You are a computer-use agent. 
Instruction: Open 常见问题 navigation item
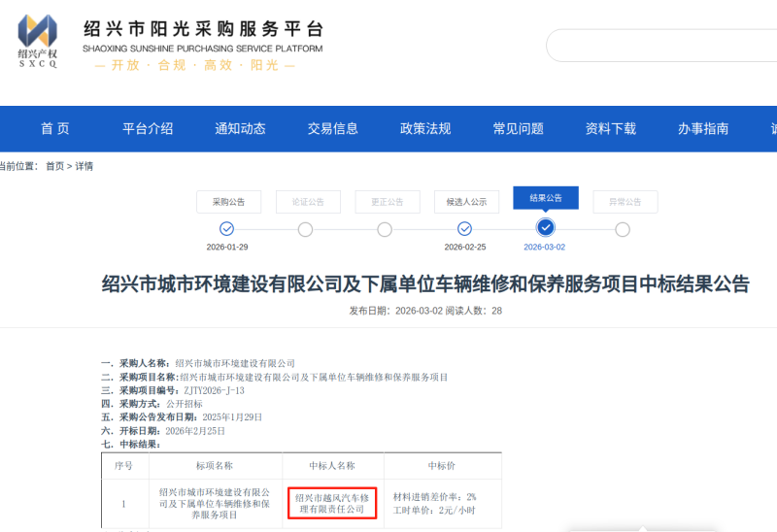click(x=519, y=129)
